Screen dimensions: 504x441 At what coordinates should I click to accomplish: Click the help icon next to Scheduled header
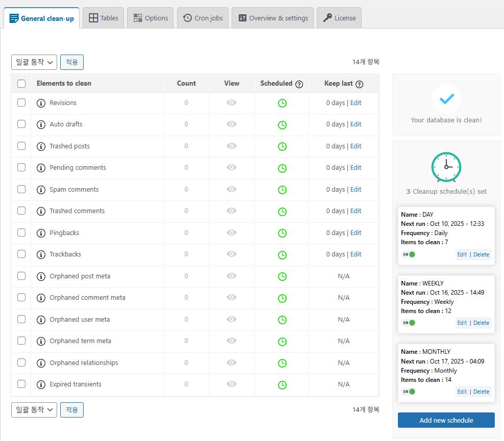coord(299,84)
